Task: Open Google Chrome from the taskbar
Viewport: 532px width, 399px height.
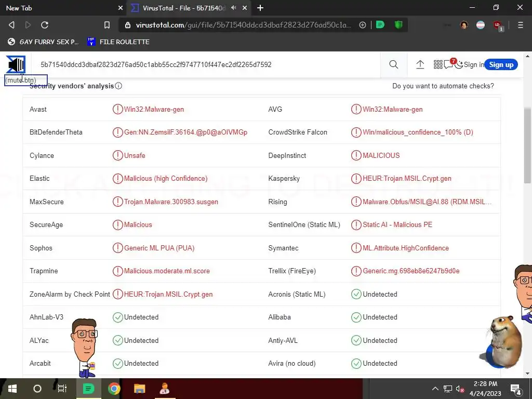Action: coord(114,389)
